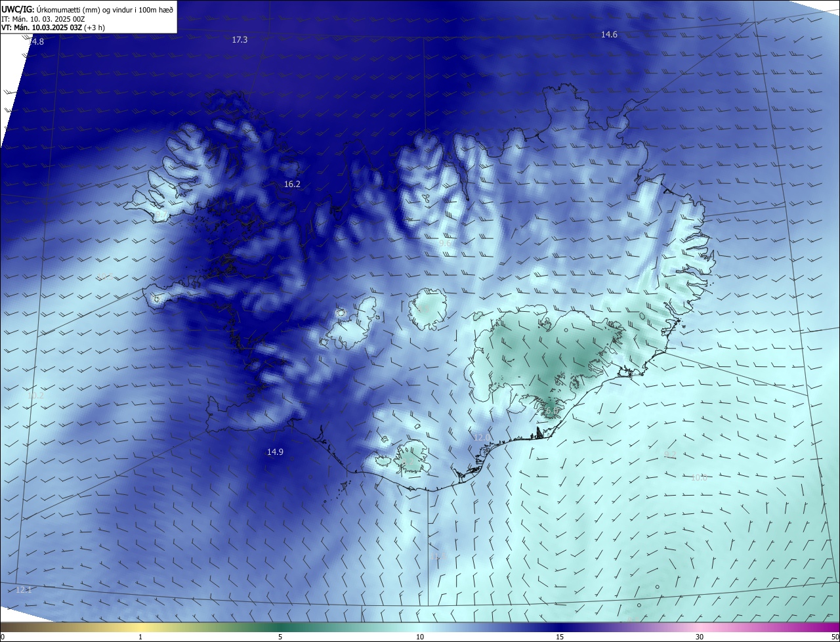Click the 16.2 value label on the map
Screen dimensions: 840x642
[x=292, y=184]
